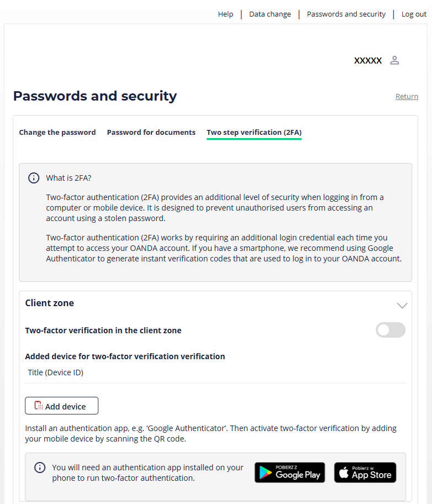This screenshot has width=432, height=504.
Task: Switch to Password for documents tab
Action: [x=151, y=133]
